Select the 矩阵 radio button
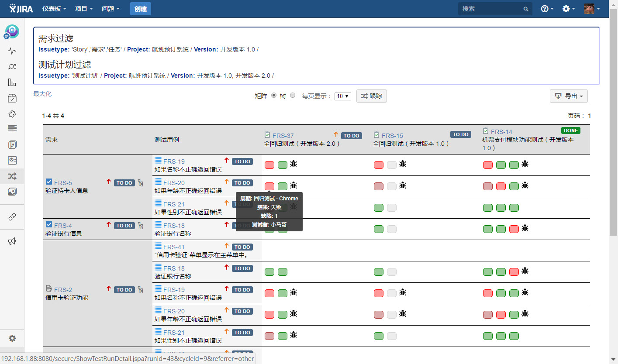Viewport: 618px width, 364px height. pyautogui.click(x=274, y=96)
